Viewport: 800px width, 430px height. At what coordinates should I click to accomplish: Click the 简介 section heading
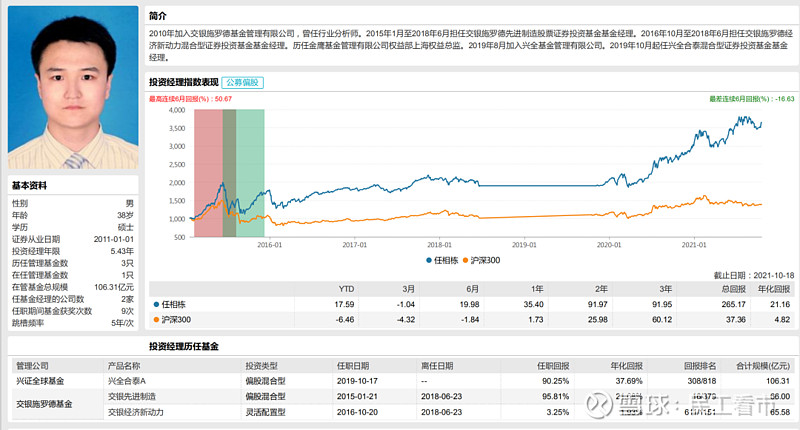pyautogui.click(x=158, y=16)
